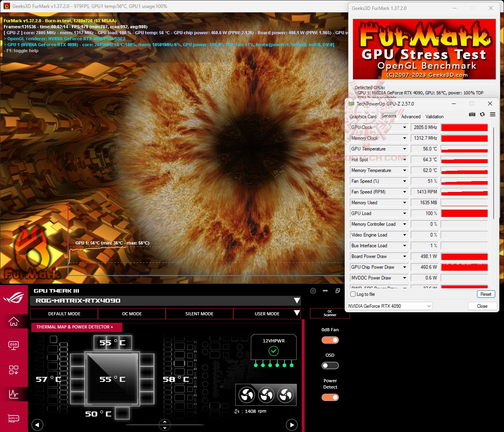The width and height of the screenshot is (504, 432).
Task: Switch to GPU-Z Validation tab
Action: pos(434,117)
